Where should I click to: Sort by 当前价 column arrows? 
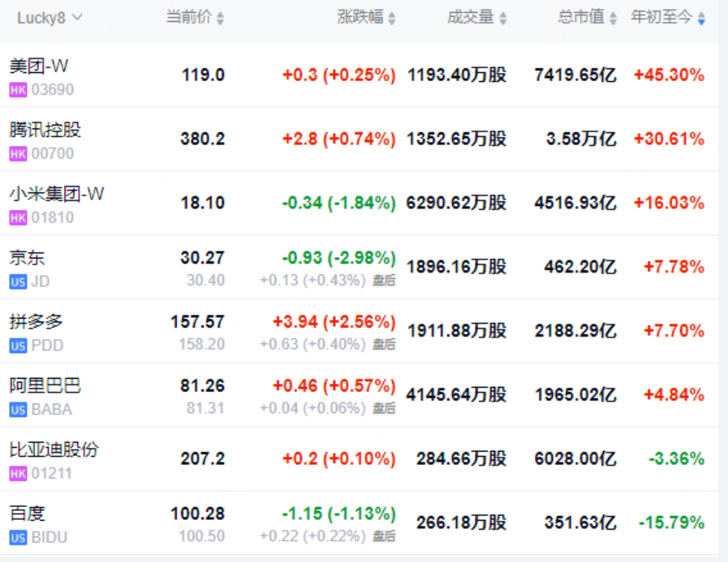pyautogui.click(x=221, y=19)
